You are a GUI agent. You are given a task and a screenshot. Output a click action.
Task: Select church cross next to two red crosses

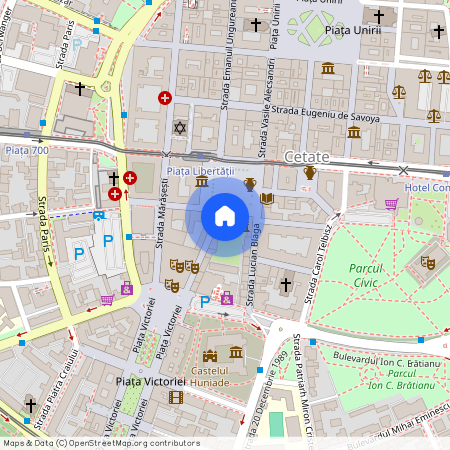coord(114,179)
